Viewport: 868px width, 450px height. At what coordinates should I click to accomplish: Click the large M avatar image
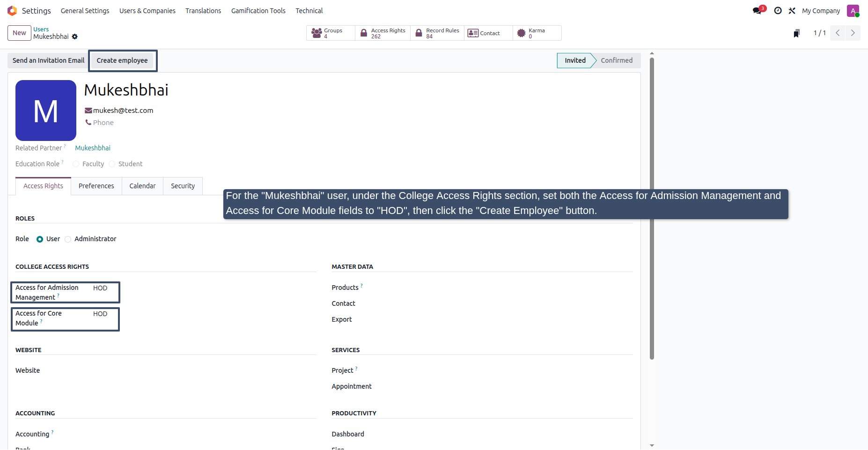(x=46, y=111)
